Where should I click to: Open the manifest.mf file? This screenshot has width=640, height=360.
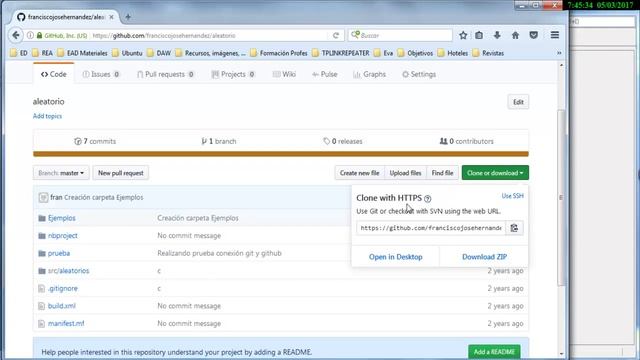tap(66, 323)
